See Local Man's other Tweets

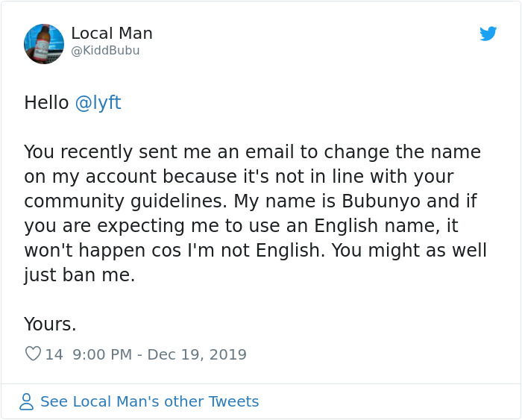pos(149,402)
